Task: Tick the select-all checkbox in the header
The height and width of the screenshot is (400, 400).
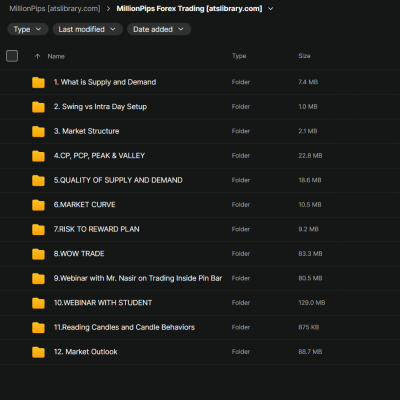Action: (12, 56)
